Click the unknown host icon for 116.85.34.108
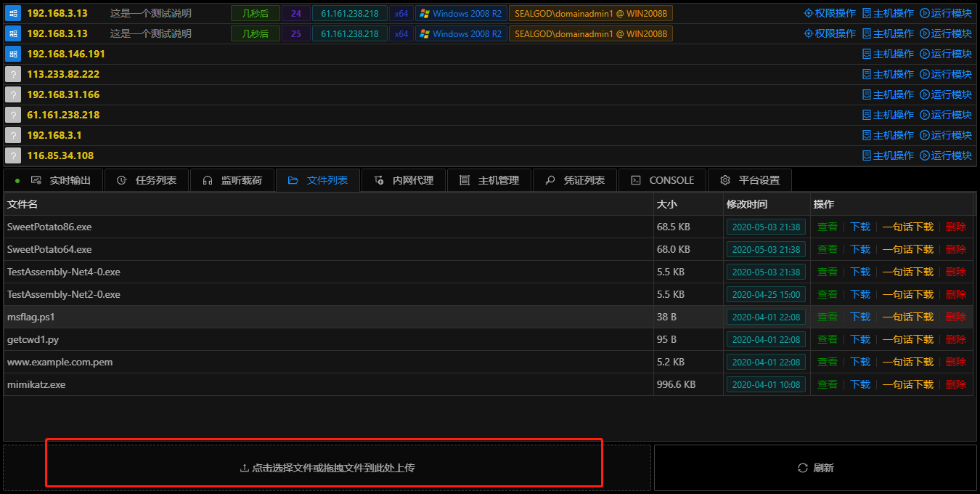 coord(12,155)
